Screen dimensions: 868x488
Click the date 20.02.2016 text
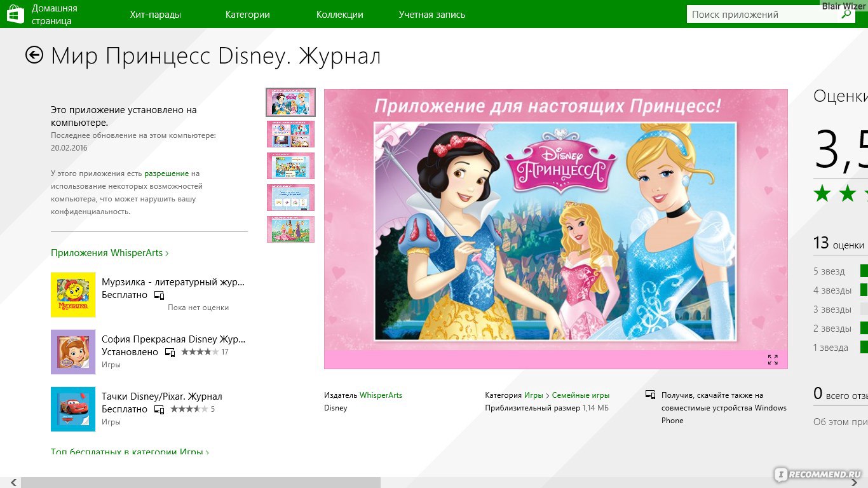(x=69, y=148)
